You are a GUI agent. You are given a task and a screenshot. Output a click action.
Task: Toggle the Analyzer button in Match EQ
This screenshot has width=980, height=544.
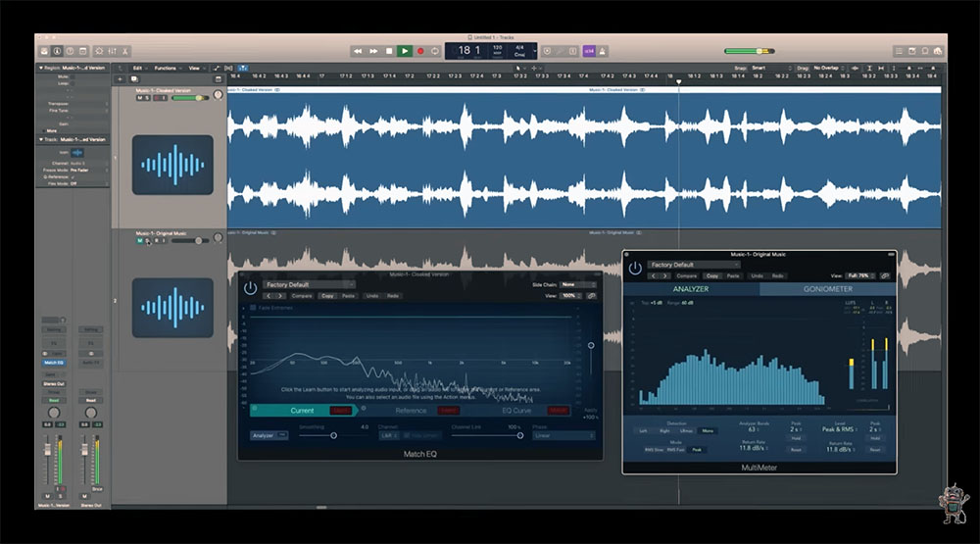[x=269, y=435]
